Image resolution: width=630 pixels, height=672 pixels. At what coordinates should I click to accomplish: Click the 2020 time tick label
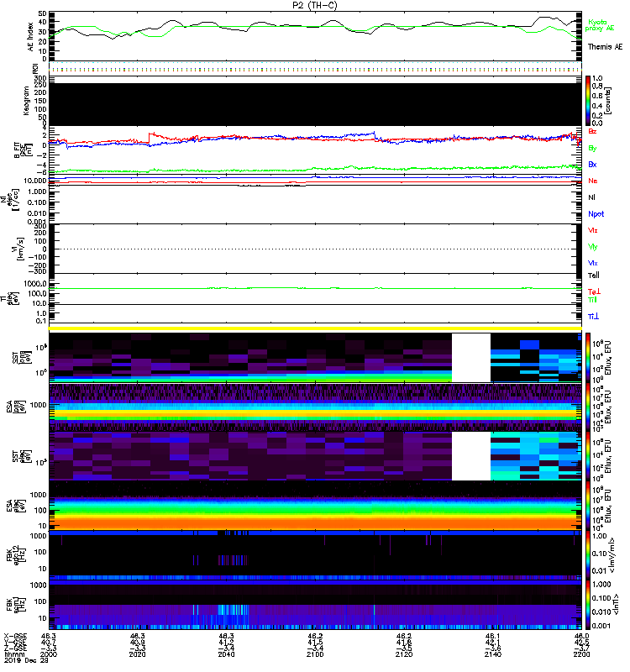(137, 654)
